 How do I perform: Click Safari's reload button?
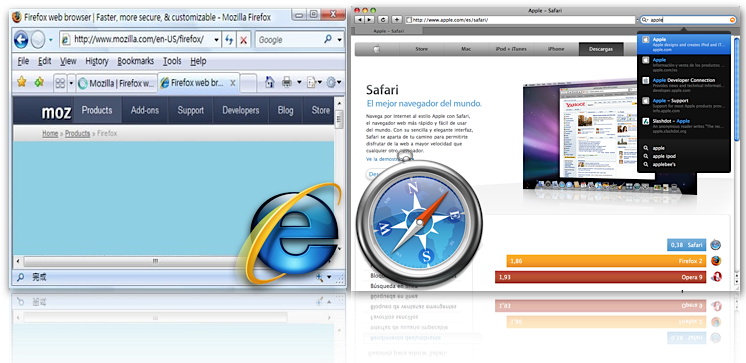pyautogui.click(x=383, y=20)
